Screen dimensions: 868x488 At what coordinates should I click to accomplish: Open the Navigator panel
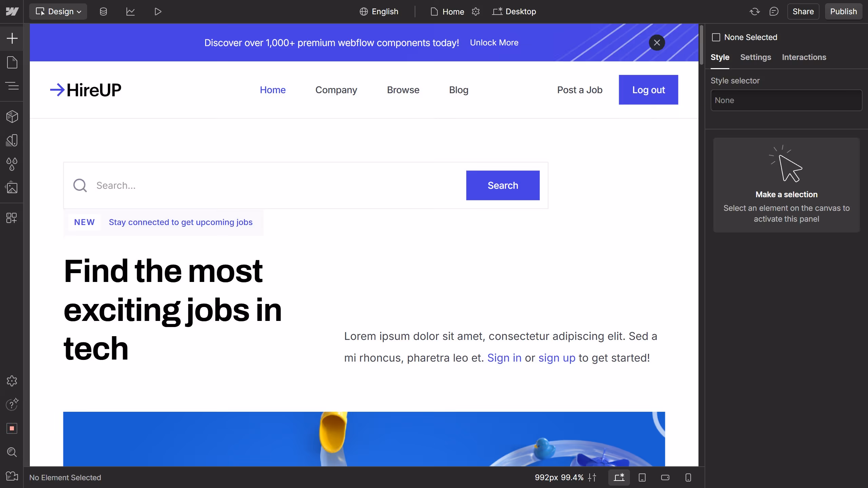click(x=12, y=86)
